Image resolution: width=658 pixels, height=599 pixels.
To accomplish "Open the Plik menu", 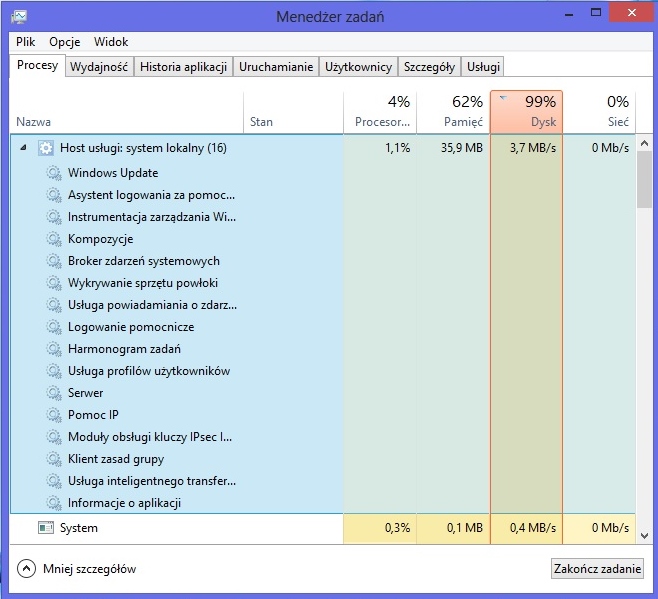I will 26,42.
